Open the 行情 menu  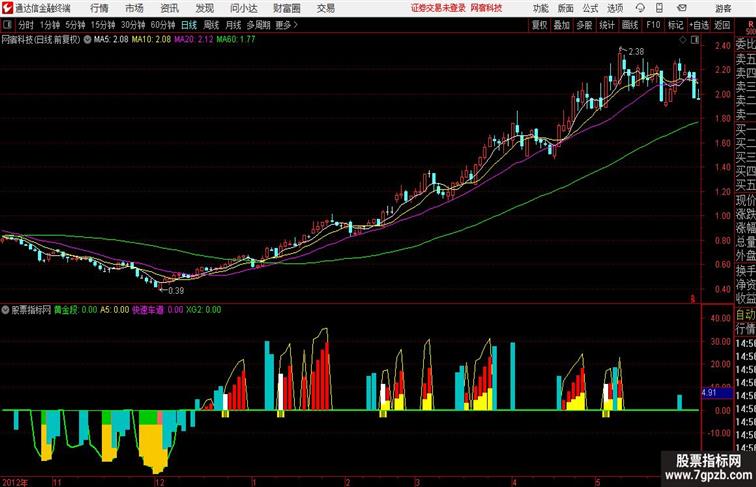click(99, 8)
